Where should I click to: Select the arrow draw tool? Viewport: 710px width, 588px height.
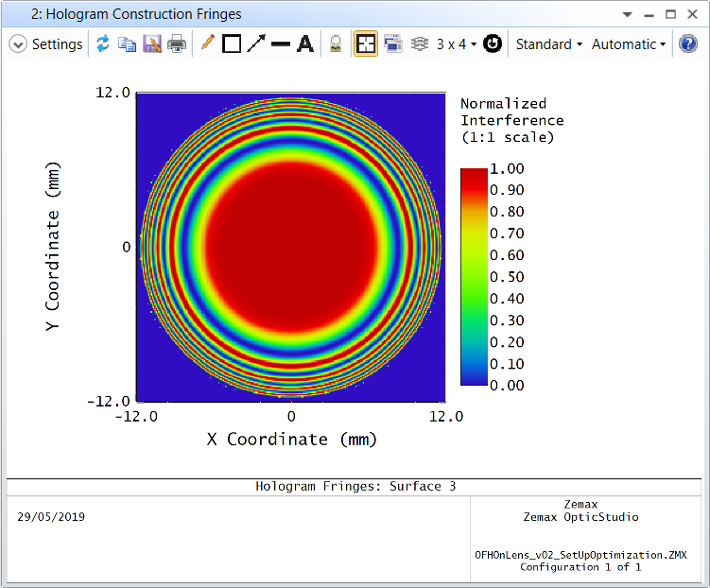coord(256,43)
